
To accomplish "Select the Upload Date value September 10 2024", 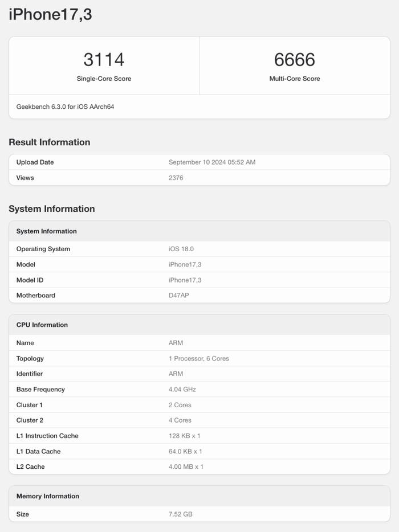I will pyautogui.click(x=212, y=162).
